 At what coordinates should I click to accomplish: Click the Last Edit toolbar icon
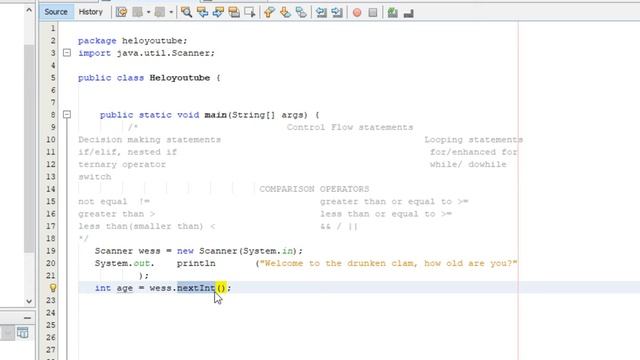(x=121, y=13)
